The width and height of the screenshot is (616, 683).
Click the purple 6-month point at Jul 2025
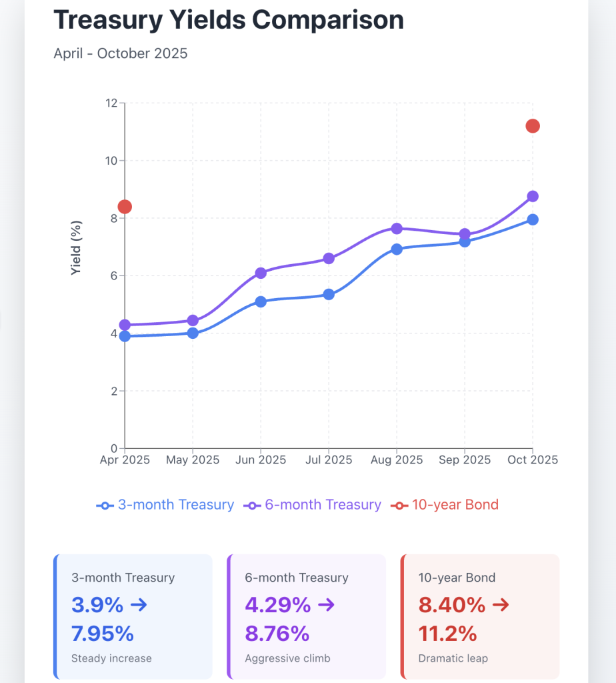[x=329, y=258]
